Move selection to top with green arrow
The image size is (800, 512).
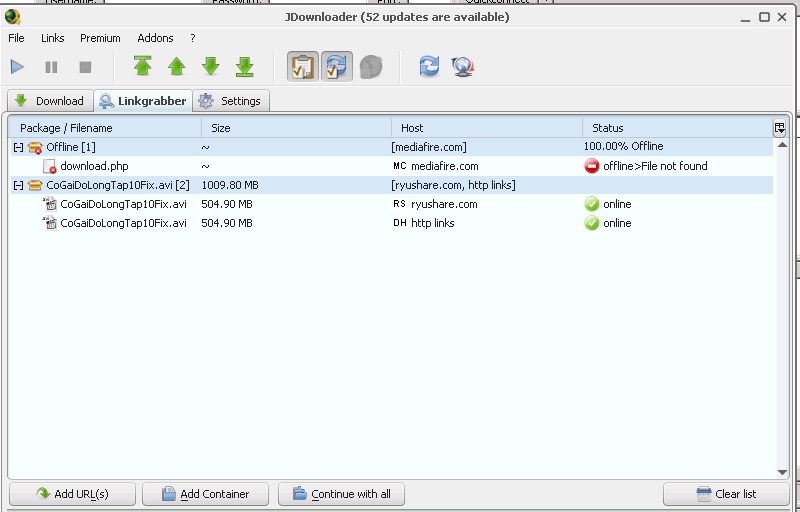pyautogui.click(x=142, y=66)
